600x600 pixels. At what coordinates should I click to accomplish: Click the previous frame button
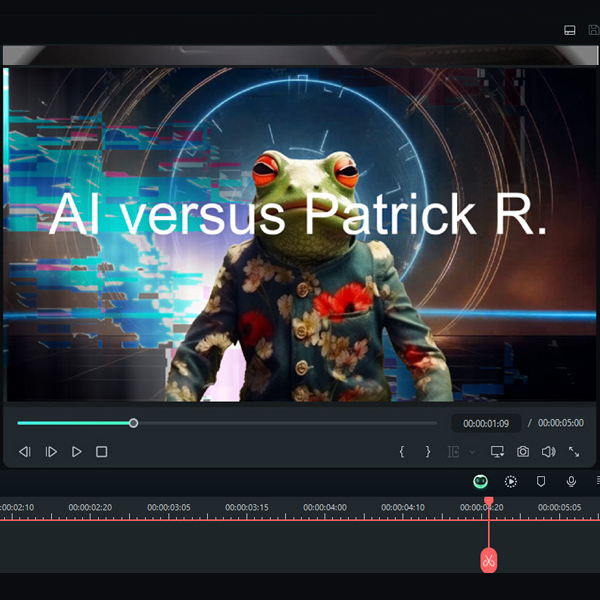pyautogui.click(x=25, y=452)
